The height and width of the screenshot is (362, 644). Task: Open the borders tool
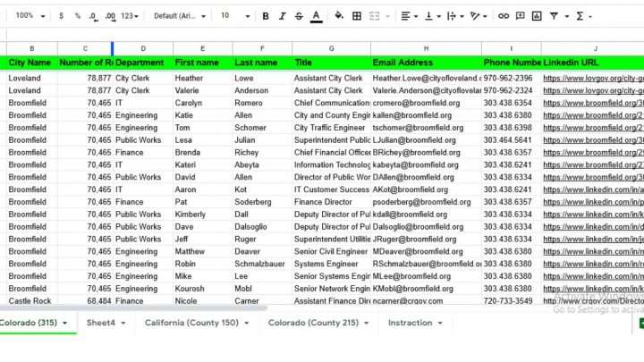pos(358,16)
